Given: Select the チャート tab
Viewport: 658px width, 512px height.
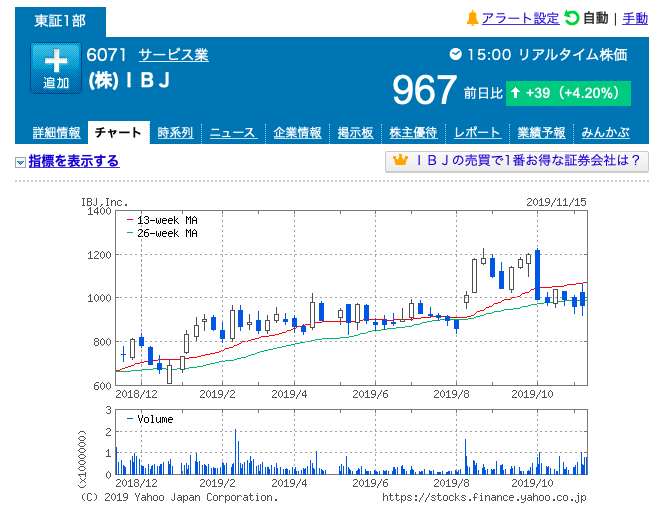Looking at the screenshot, I should (118, 133).
